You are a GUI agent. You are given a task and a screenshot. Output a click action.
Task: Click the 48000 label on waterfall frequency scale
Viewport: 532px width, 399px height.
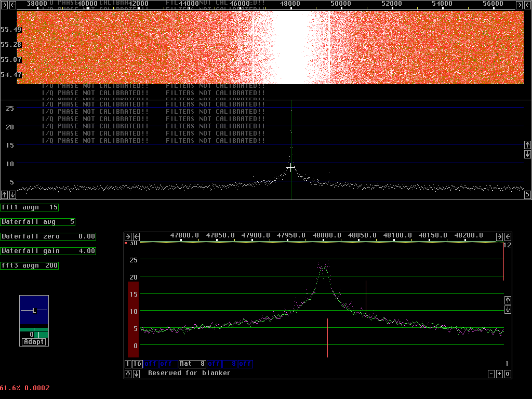coord(290,4)
